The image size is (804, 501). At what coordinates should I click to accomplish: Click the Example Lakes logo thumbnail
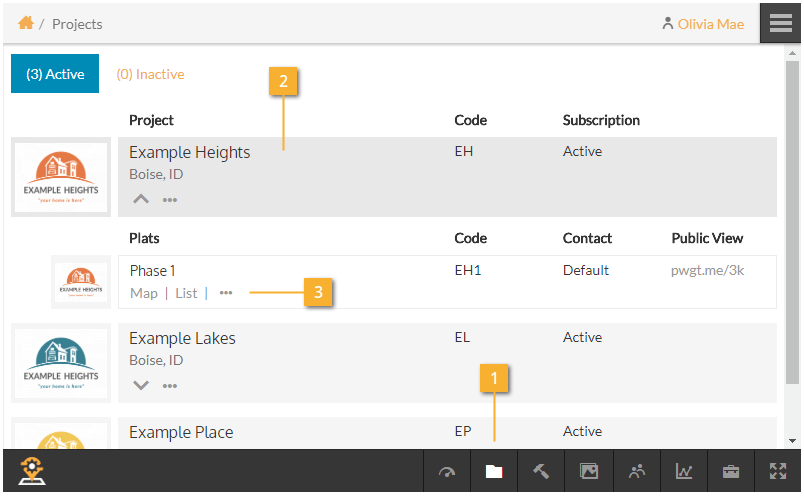61,363
